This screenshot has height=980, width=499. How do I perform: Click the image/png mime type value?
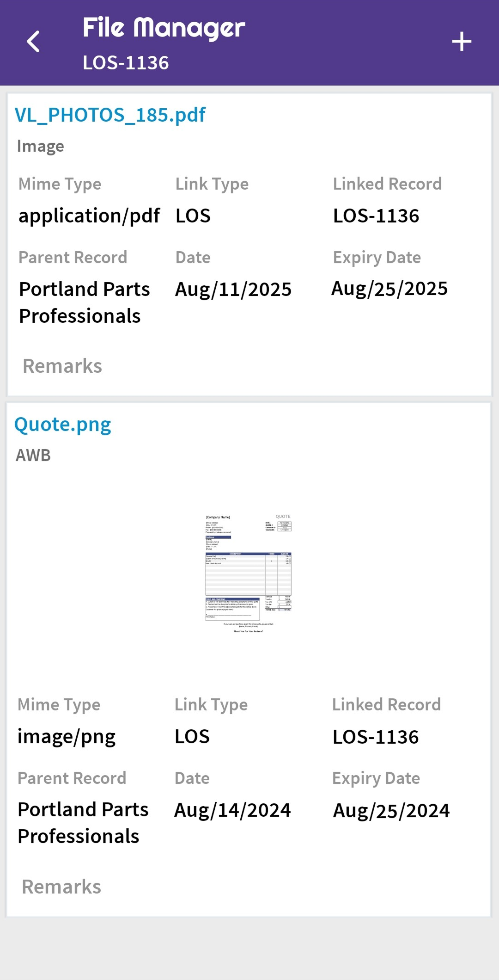pyautogui.click(x=67, y=737)
